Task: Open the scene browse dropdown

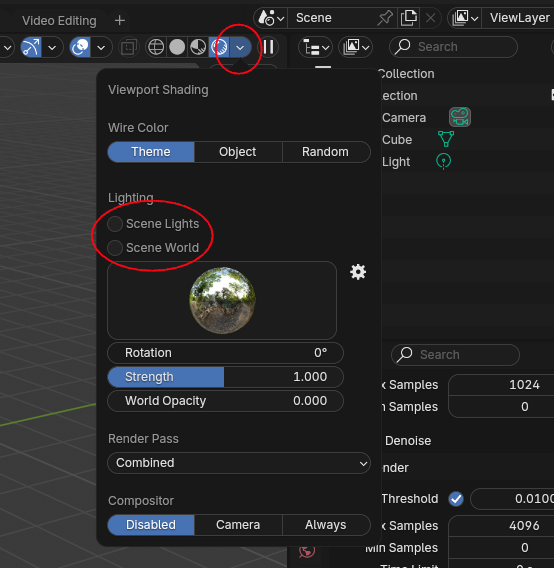Action: click(x=271, y=17)
